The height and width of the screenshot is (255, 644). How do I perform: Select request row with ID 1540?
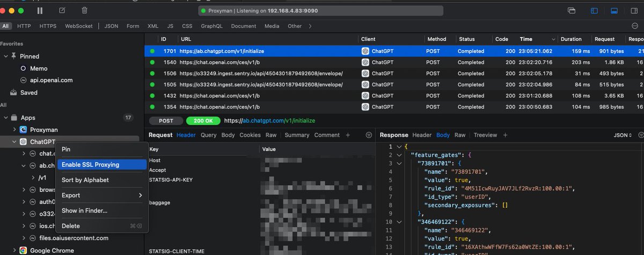point(394,62)
